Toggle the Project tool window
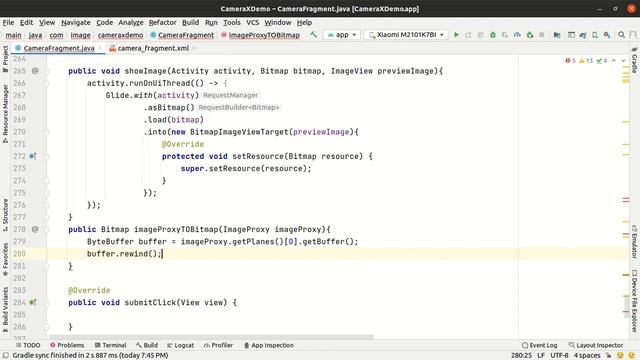The width and height of the screenshot is (640, 360). tap(5, 59)
